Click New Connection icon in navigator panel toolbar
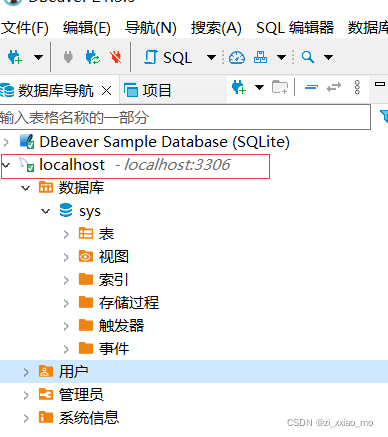Viewport: 388px width, 437px height. tap(239, 87)
